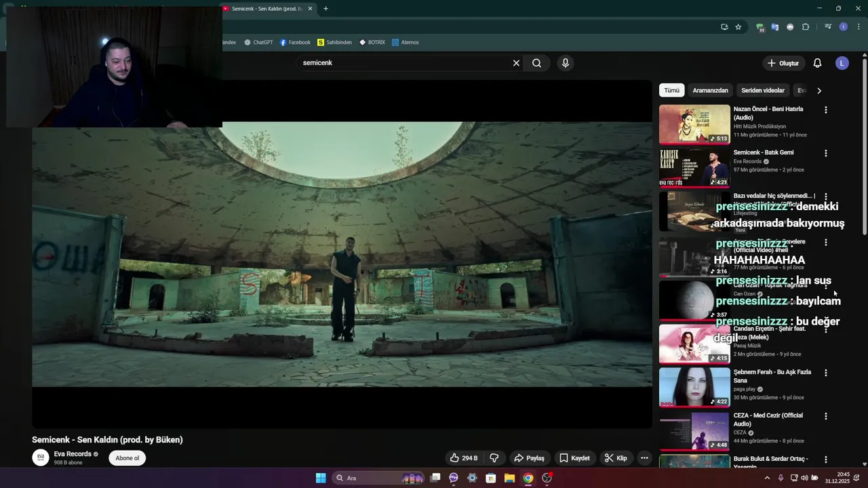Open Microsoft Store from taskbar
Screen dimensions: 868x488
[491, 478]
